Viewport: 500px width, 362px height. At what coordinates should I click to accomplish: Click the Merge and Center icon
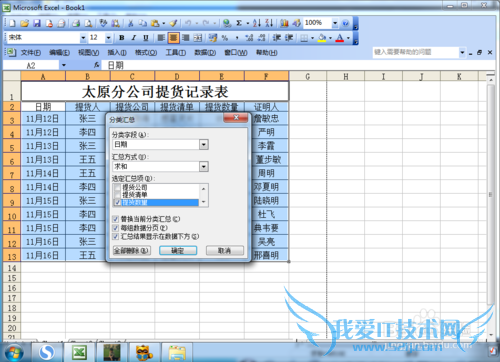tap(198, 38)
